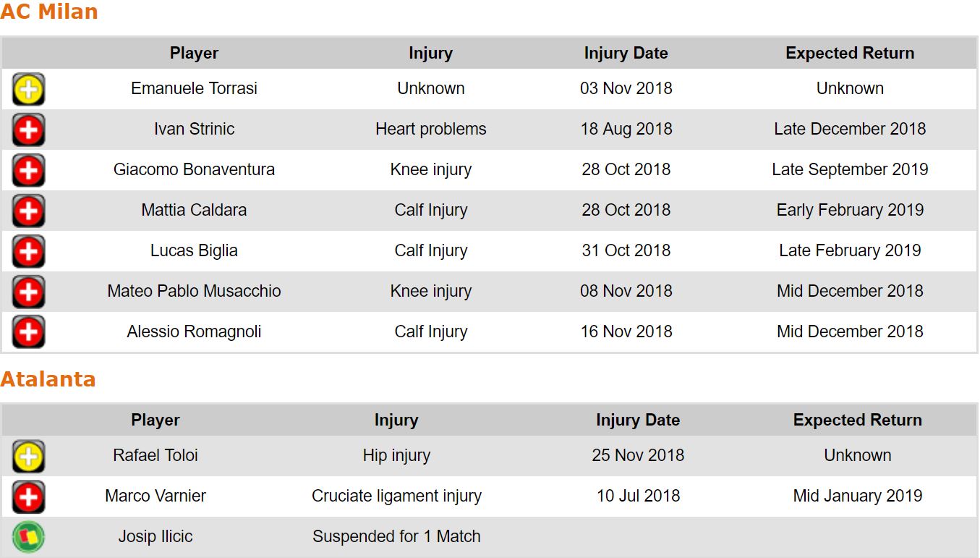Viewport: 980px width, 558px height.
Task: Open the Atalanta team heading
Action: 48,379
